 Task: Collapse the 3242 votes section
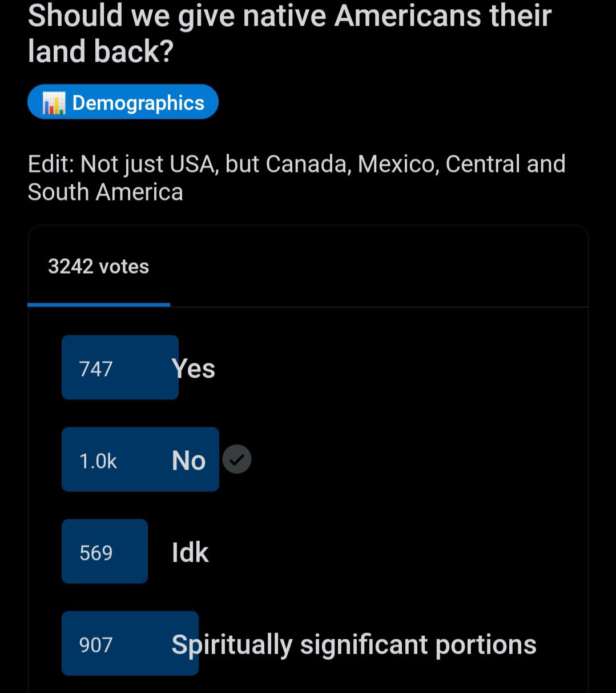point(98,266)
